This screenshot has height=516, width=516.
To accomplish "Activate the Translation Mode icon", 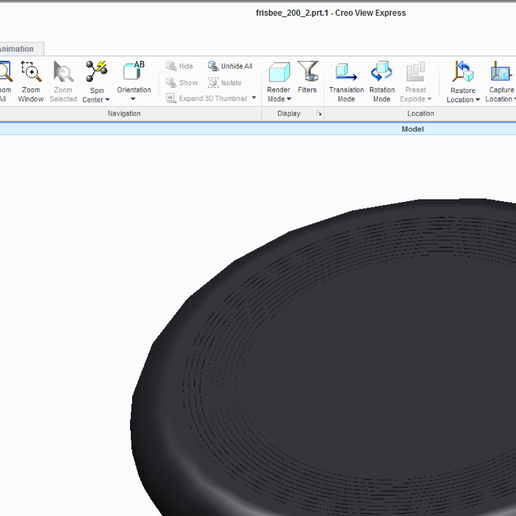I will pyautogui.click(x=346, y=71).
